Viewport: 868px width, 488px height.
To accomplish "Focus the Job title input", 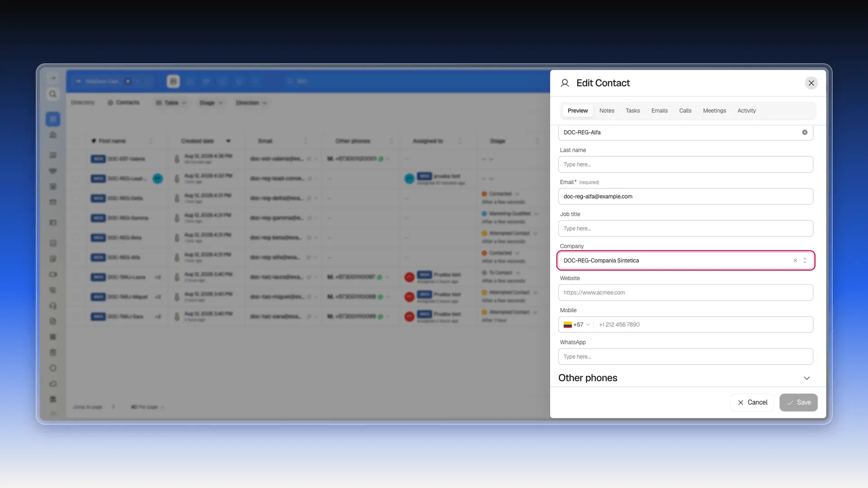I will 685,229.
